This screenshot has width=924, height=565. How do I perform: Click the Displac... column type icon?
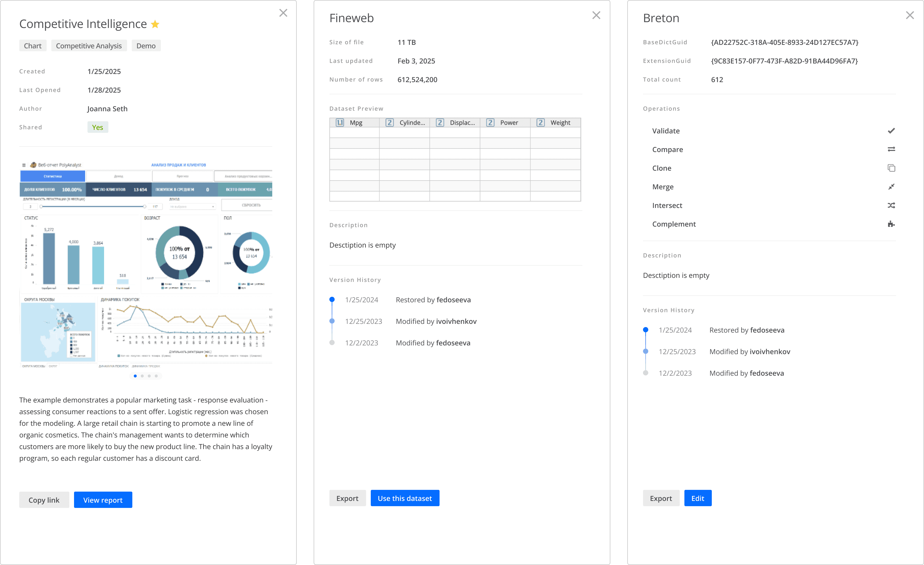click(440, 123)
